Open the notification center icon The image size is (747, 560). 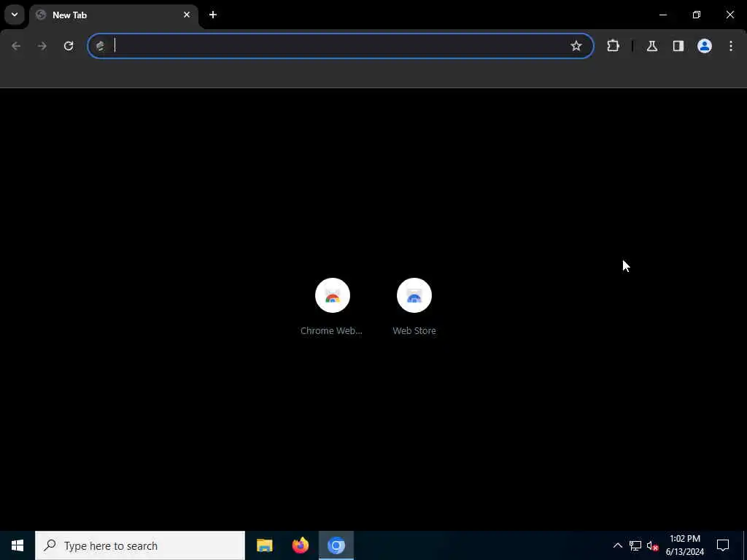tap(723, 545)
